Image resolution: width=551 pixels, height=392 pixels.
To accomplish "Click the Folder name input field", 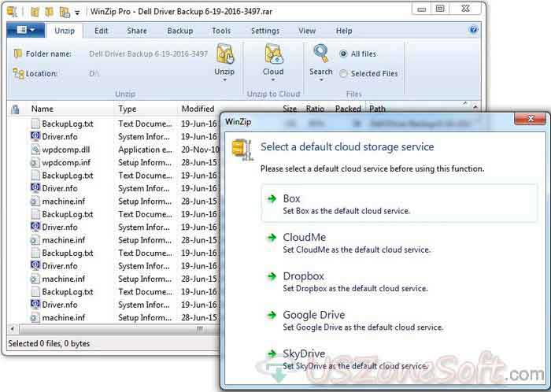I will (x=148, y=54).
